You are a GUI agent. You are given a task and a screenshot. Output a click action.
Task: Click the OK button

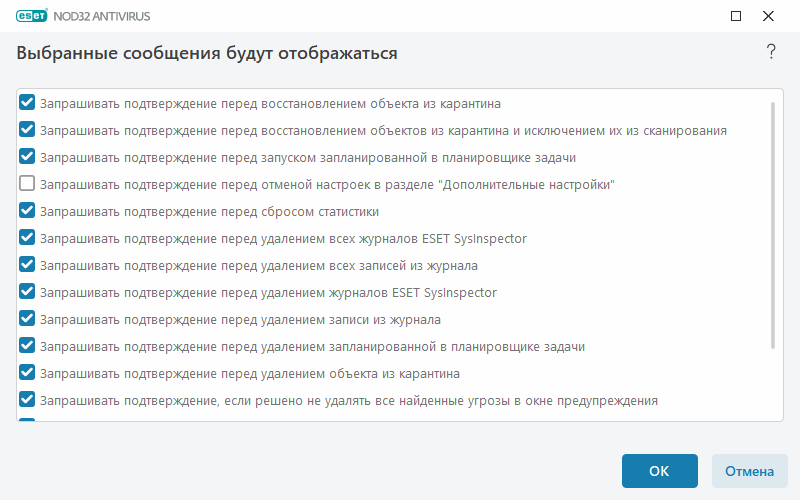pyautogui.click(x=659, y=471)
